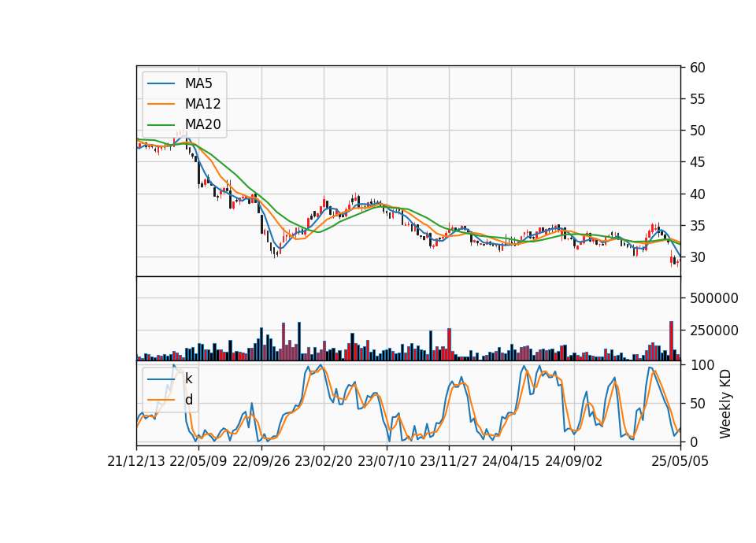
Task: Click the MA5 legend label
Action: (x=198, y=83)
